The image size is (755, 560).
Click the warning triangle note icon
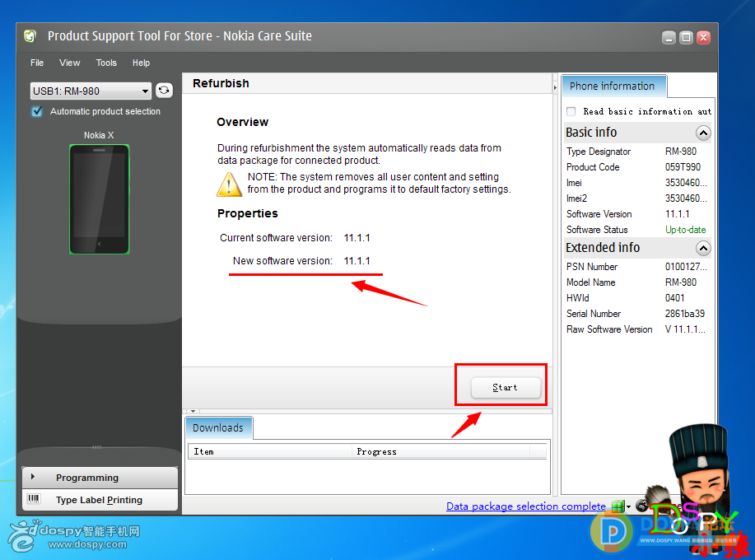click(229, 184)
